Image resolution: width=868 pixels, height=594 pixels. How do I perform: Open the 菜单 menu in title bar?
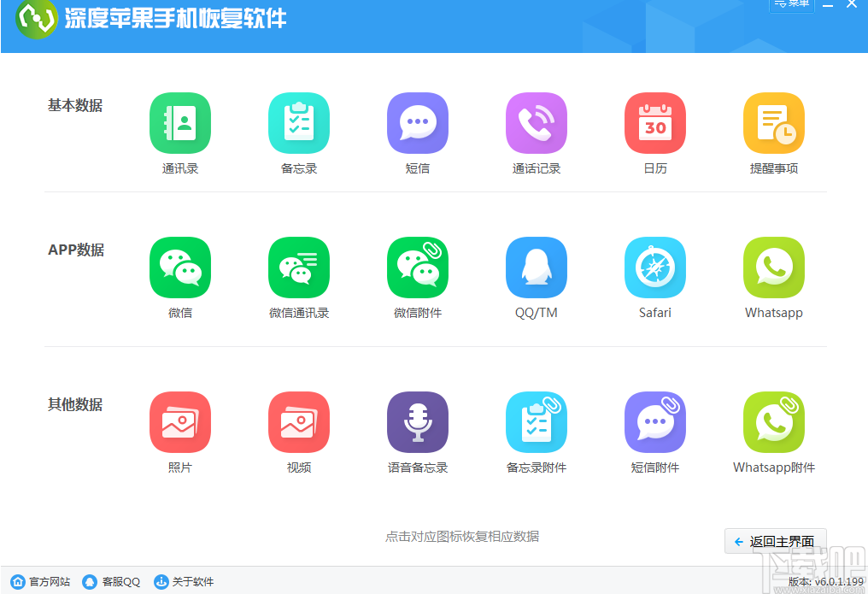tap(792, 4)
